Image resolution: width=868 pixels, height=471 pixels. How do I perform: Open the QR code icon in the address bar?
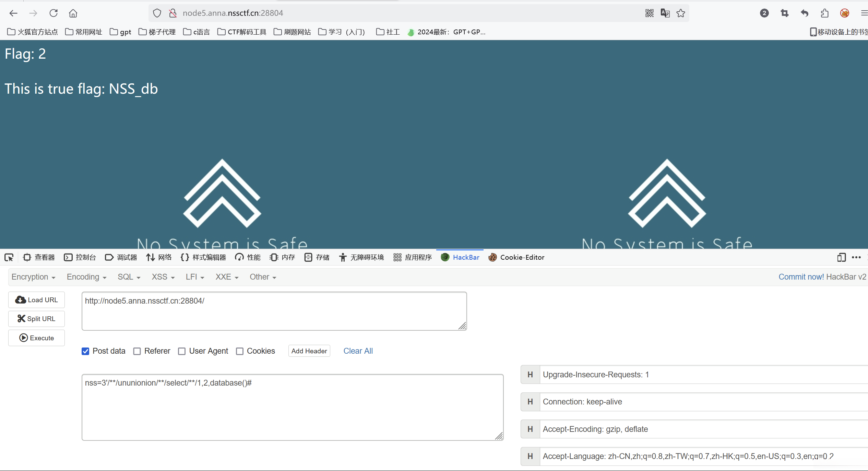(649, 13)
